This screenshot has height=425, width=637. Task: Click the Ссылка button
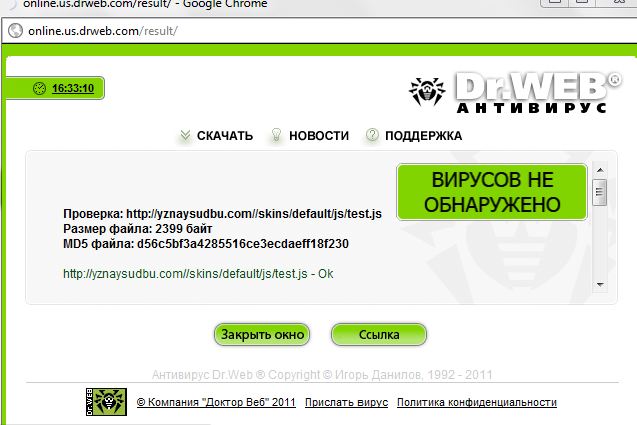point(379,335)
